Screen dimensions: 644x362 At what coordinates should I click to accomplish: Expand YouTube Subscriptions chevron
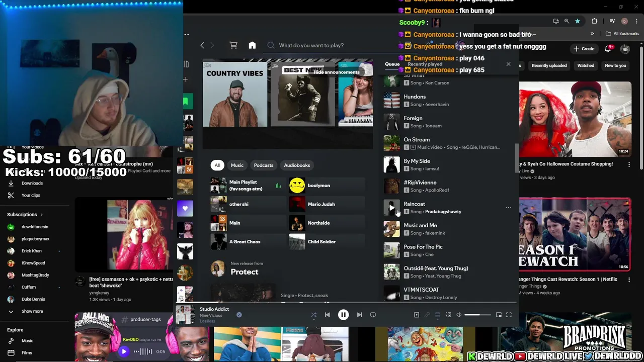(x=41, y=215)
